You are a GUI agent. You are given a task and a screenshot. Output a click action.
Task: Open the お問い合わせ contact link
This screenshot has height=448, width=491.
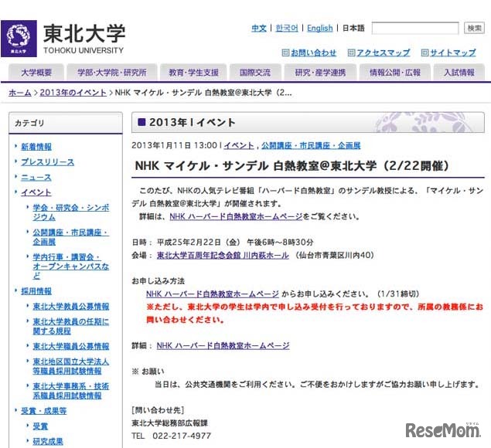click(313, 53)
